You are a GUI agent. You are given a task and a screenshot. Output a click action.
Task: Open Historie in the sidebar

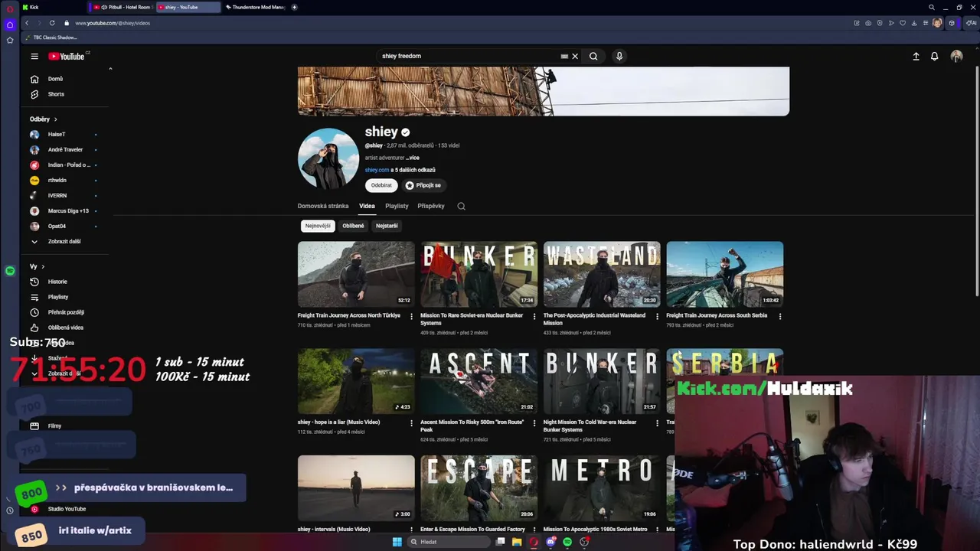[57, 282]
